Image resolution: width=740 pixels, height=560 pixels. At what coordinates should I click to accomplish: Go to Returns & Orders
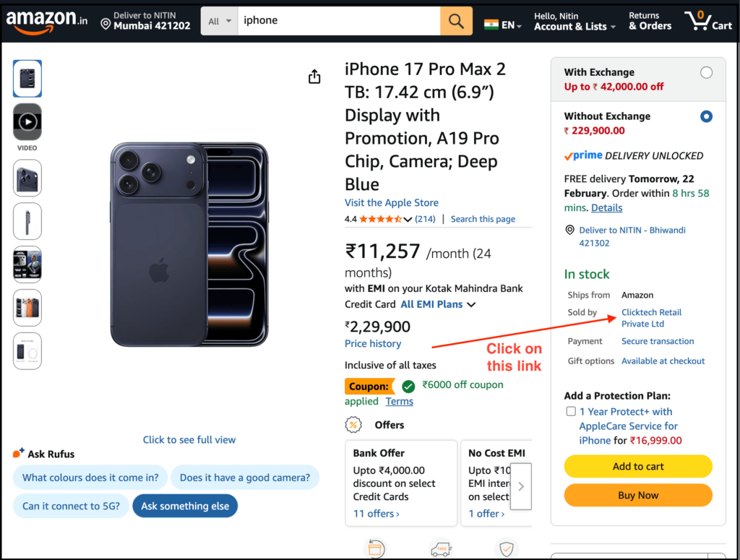point(649,21)
